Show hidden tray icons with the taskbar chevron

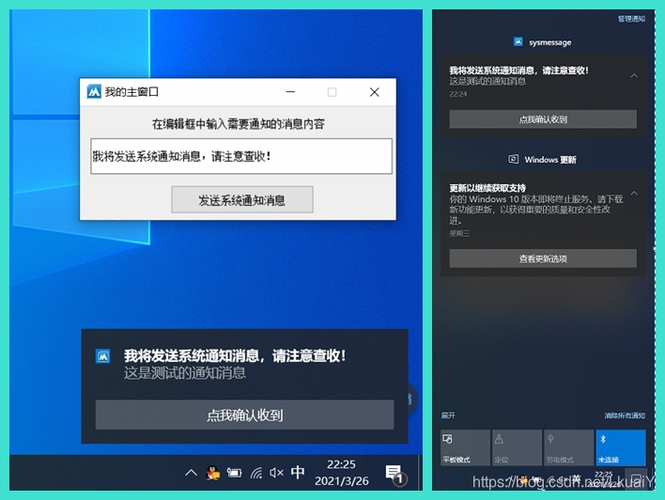191,472
